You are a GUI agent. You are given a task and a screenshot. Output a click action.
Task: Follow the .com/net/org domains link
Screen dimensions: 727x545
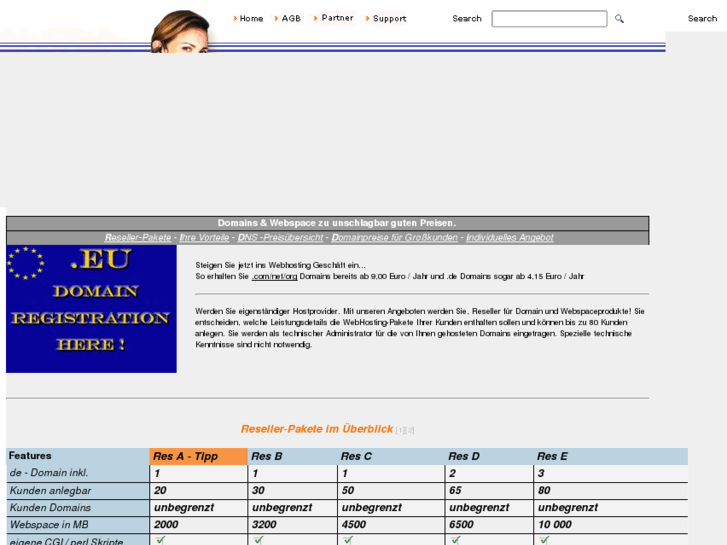(274, 276)
